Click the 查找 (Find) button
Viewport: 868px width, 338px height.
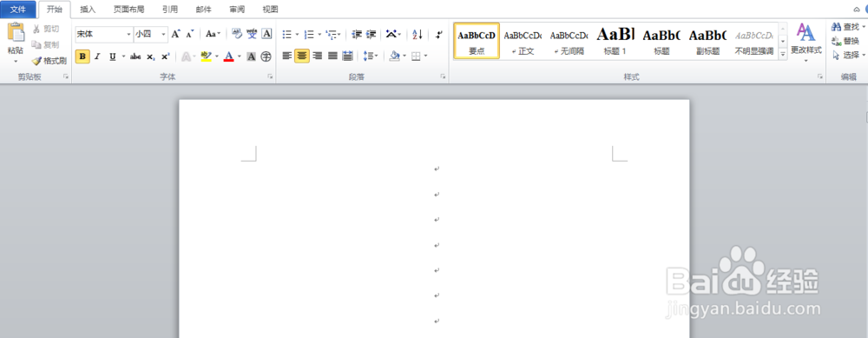click(x=847, y=27)
